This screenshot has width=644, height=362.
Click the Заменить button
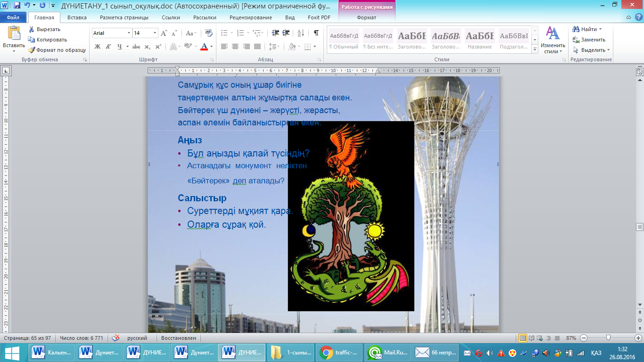point(589,40)
